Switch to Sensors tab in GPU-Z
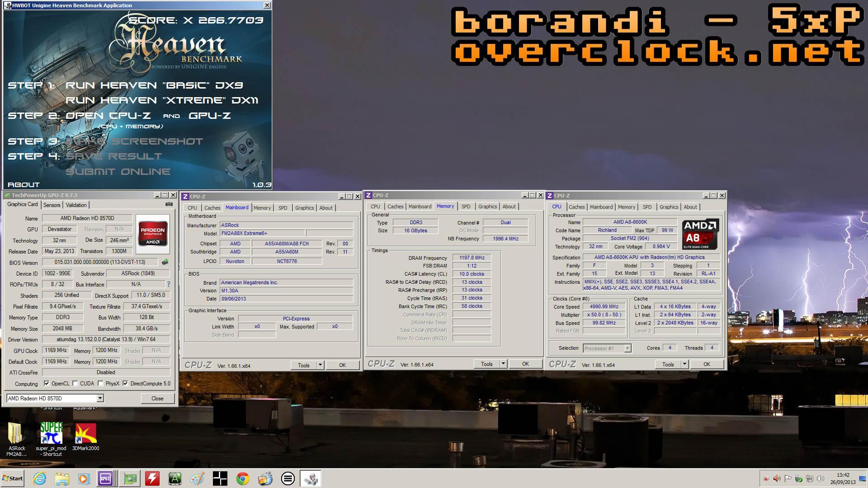 click(52, 205)
